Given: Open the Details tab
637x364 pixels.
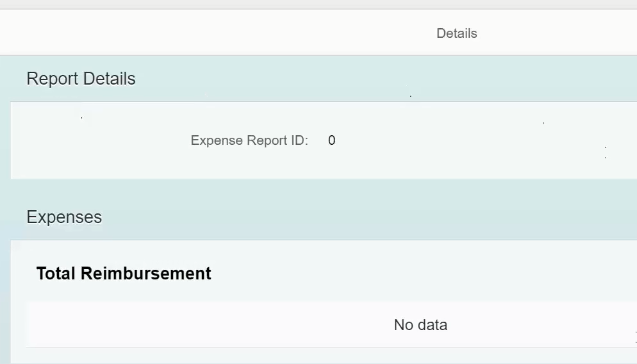Looking at the screenshot, I should [x=457, y=33].
